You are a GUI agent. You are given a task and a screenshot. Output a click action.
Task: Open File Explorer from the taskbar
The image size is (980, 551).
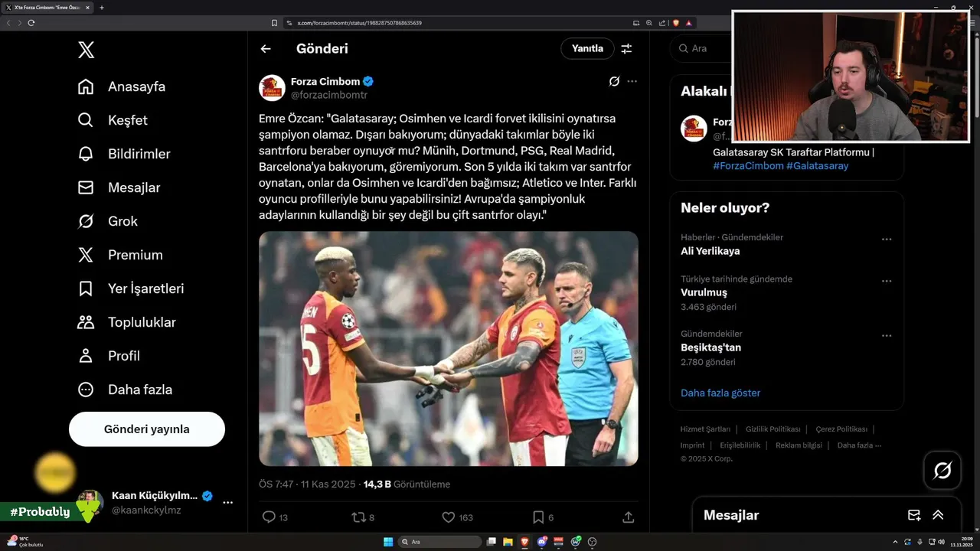point(508,542)
